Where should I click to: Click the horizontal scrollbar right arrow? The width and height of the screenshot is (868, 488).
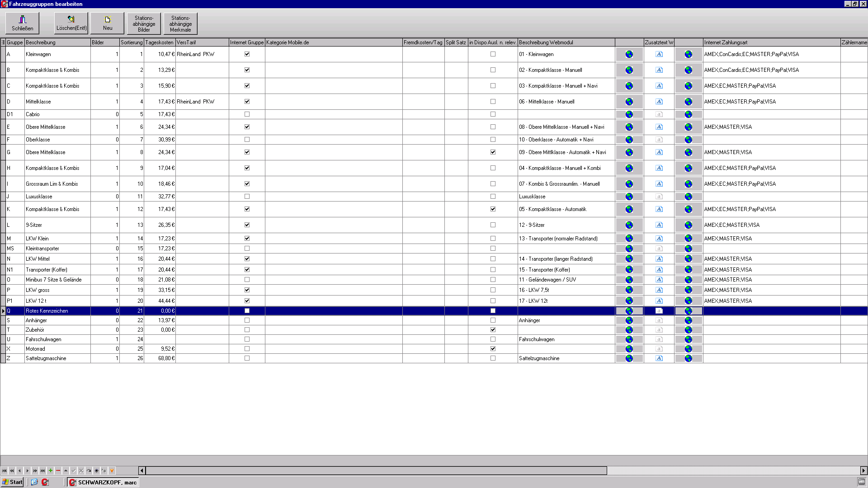click(863, 470)
